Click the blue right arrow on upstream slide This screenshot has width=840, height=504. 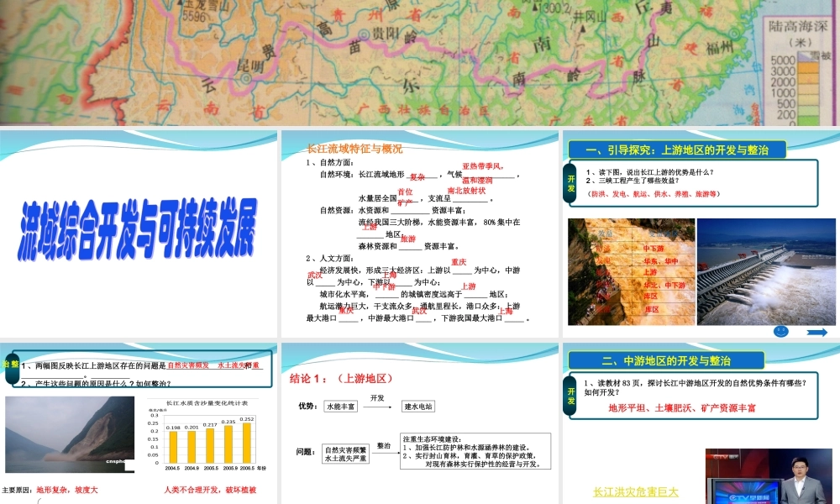tap(817, 333)
